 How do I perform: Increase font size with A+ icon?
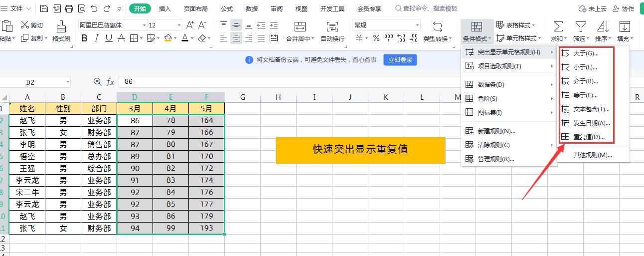(190, 25)
